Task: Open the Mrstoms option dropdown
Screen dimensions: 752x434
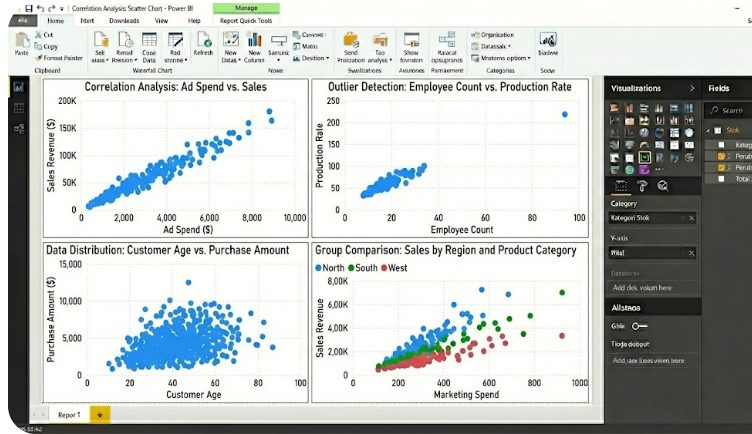Action: coord(504,58)
